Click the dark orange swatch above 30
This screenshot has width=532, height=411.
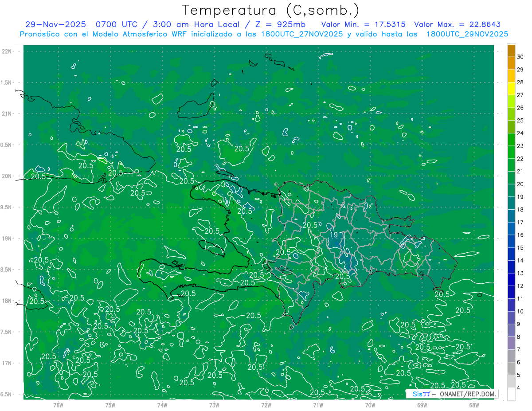512,51
